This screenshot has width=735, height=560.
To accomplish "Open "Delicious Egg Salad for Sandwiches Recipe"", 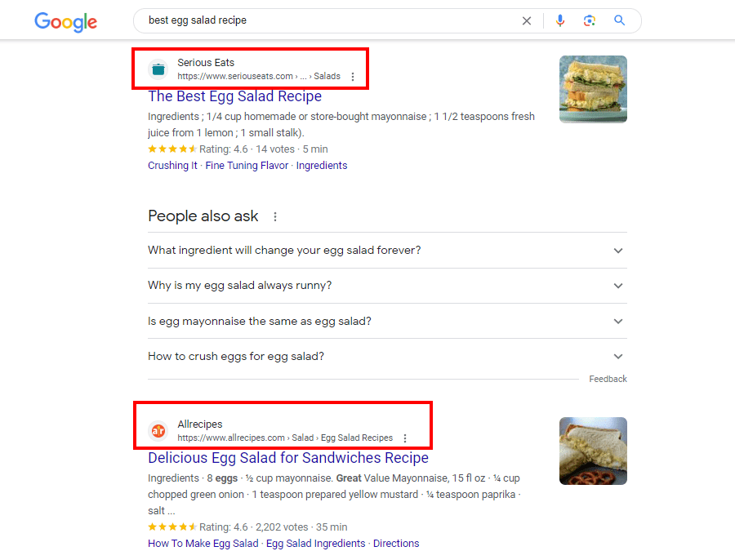I will (287, 458).
